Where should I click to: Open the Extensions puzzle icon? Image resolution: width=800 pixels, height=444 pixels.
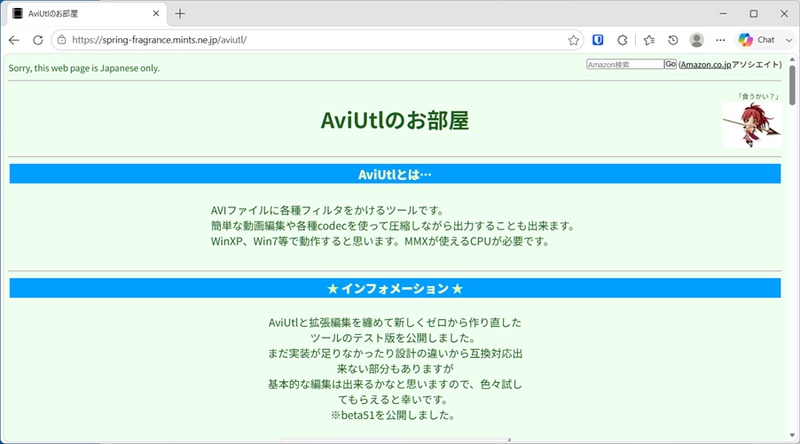point(622,40)
